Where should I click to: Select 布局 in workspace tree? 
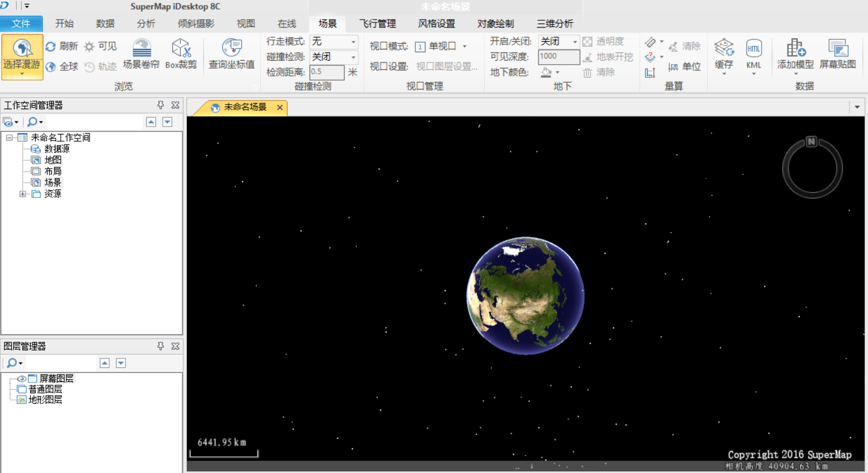pos(53,172)
